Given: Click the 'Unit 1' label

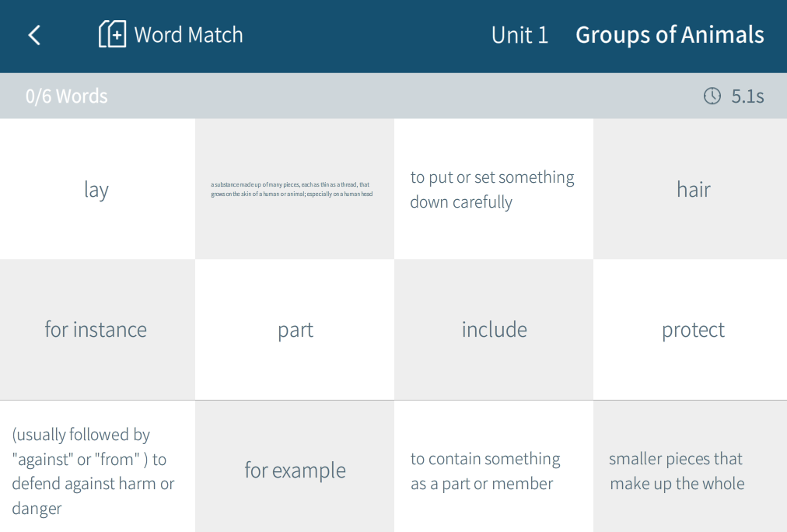Looking at the screenshot, I should pyautogui.click(x=519, y=35).
